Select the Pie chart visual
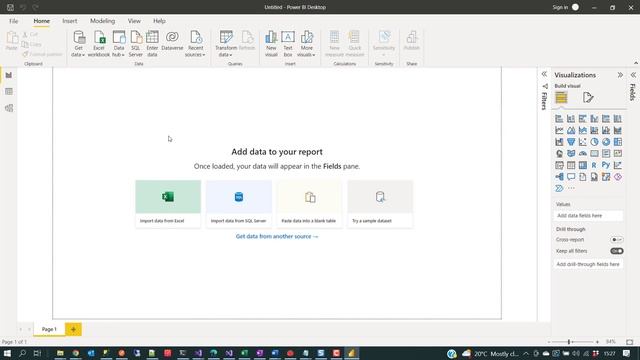 594,142
